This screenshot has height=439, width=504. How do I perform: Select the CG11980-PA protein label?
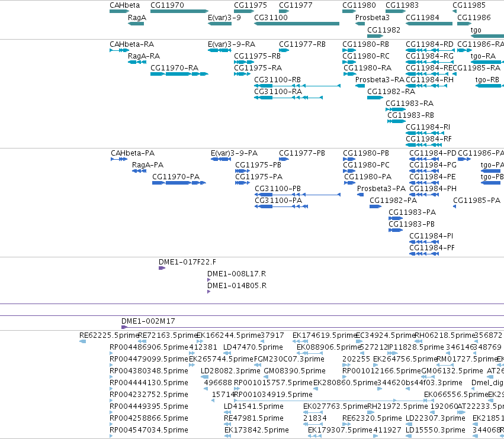pos(368,177)
